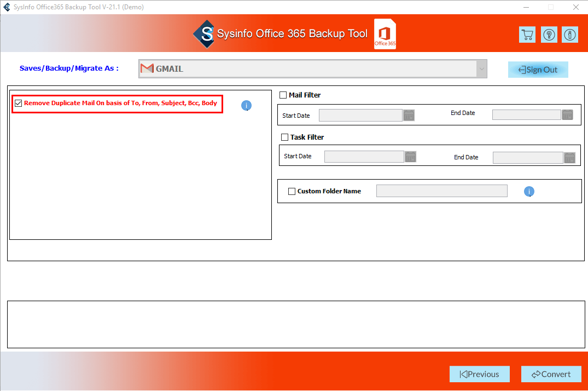The image size is (588, 391).
Task: Show info for Remove Duplicate Mail option
Action: 246,106
